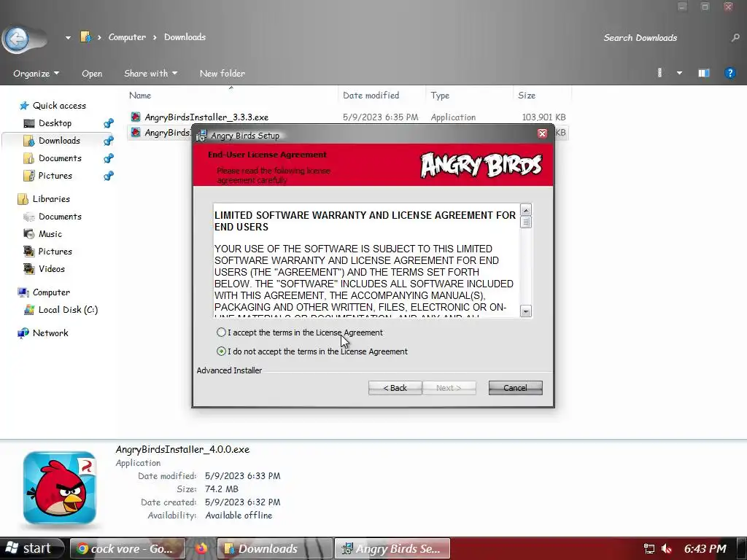Click the license text scroll-up arrow

[526, 210]
